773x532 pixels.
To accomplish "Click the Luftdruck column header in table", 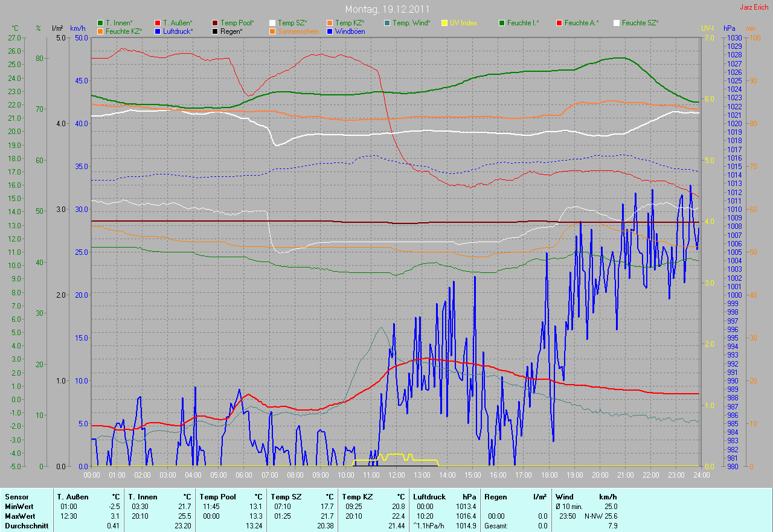I will pos(429,497).
